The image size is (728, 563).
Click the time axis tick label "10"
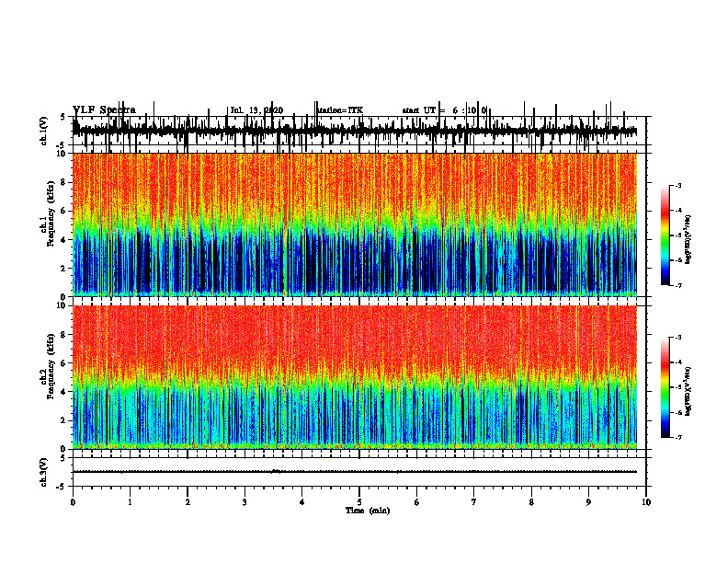coord(646,502)
